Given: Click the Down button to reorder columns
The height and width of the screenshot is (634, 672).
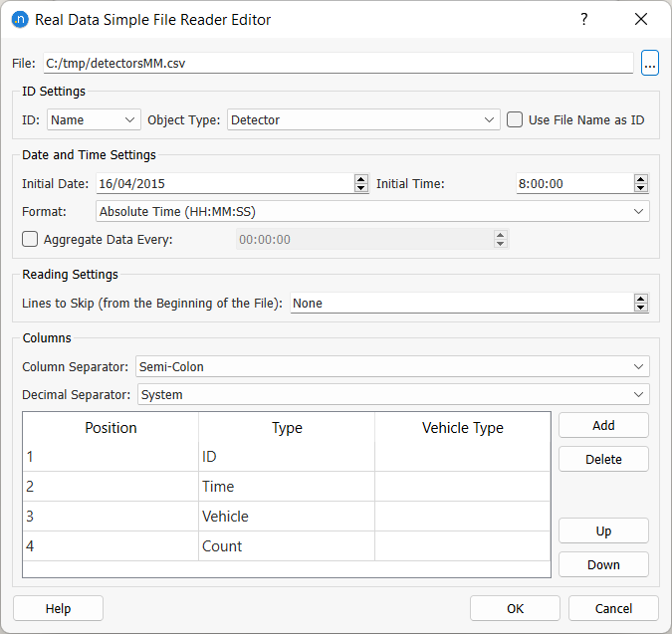Looking at the screenshot, I should pyautogui.click(x=603, y=564).
